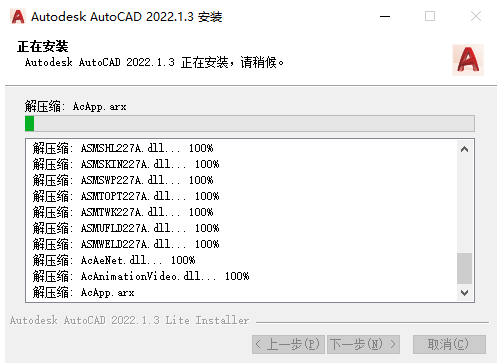Click the large red AutoCAD logo in the header
The height and width of the screenshot is (363, 497).
(468, 60)
